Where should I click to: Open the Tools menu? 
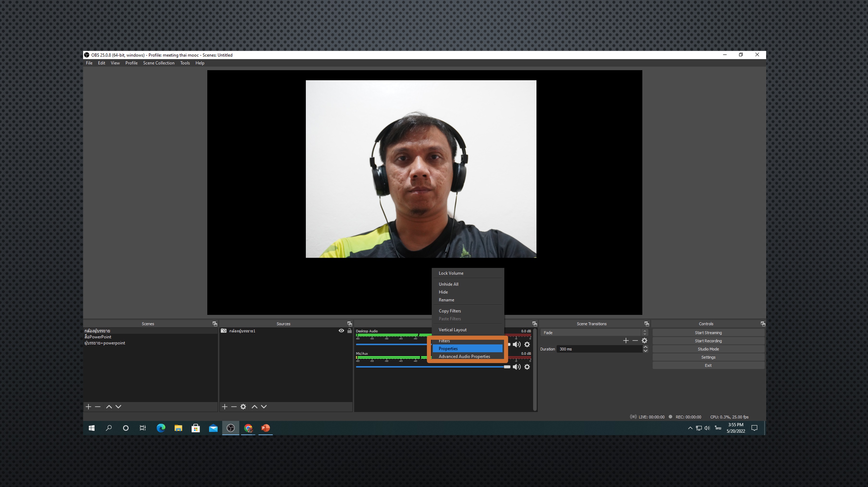pyautogui.click(x=185, y=63)
